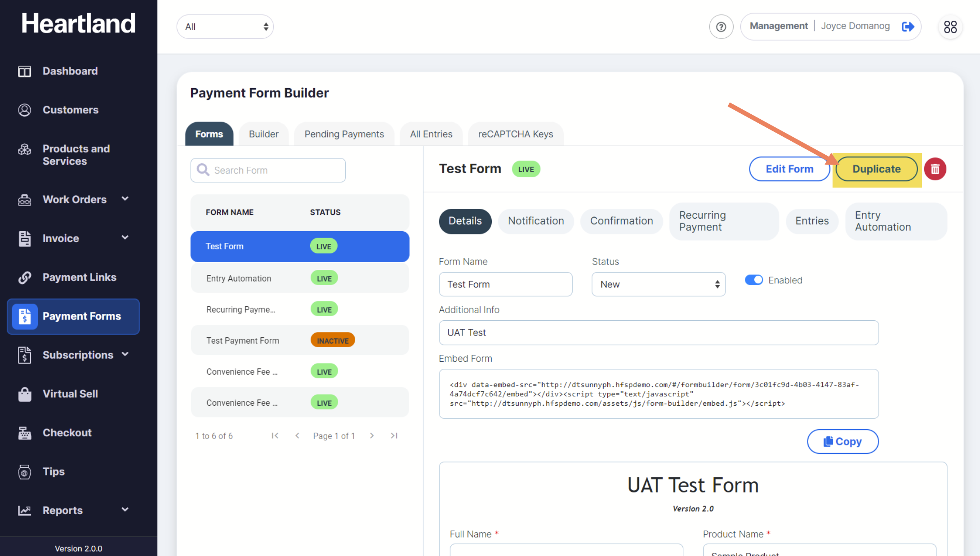980x556 pixels.
Task: Select the Recurring Payment sub-tab
Action: tap(724, 221)
